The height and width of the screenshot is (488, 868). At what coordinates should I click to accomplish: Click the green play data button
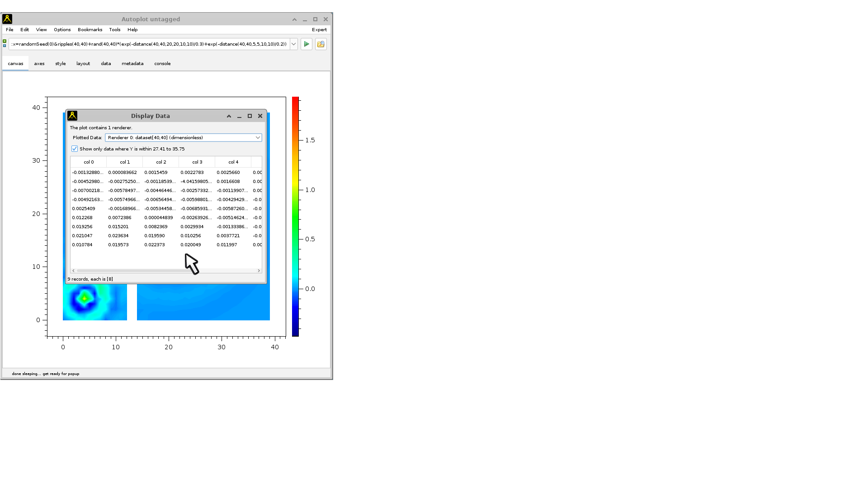pyautogui.click(x=307, y=44)
